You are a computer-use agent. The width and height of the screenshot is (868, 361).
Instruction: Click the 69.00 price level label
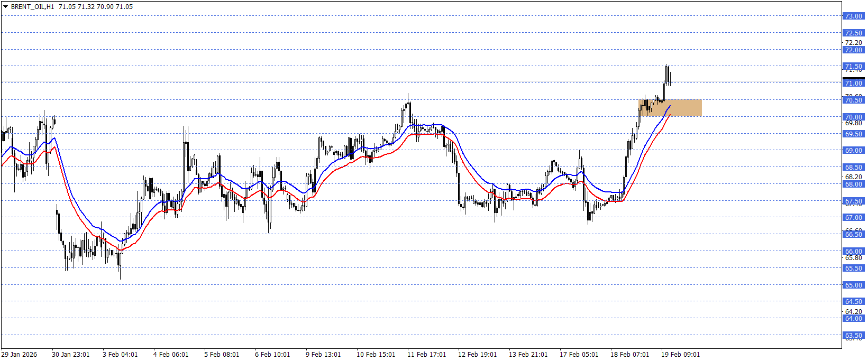coord(853,150)
